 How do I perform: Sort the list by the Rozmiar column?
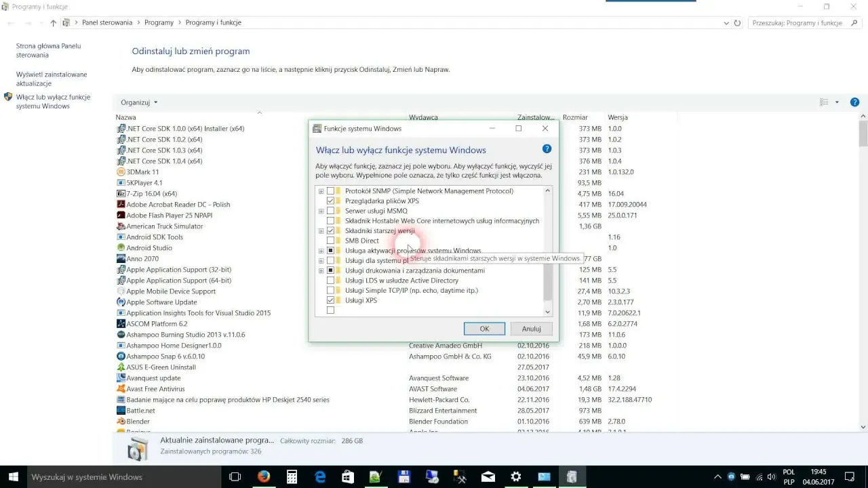575,117
